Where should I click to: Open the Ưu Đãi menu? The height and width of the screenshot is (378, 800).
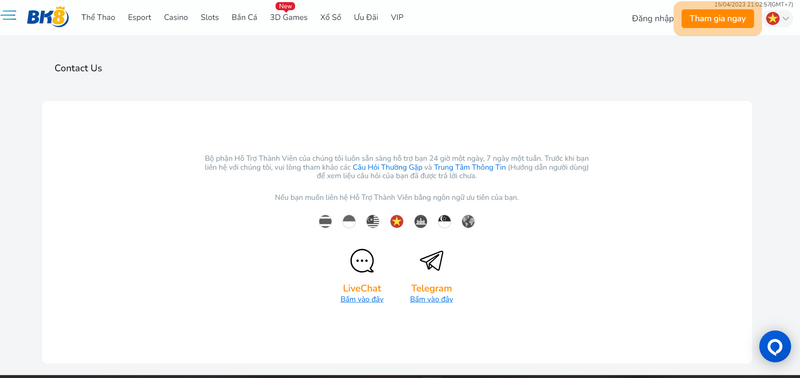pyautogui.click(x=366, y=17)
